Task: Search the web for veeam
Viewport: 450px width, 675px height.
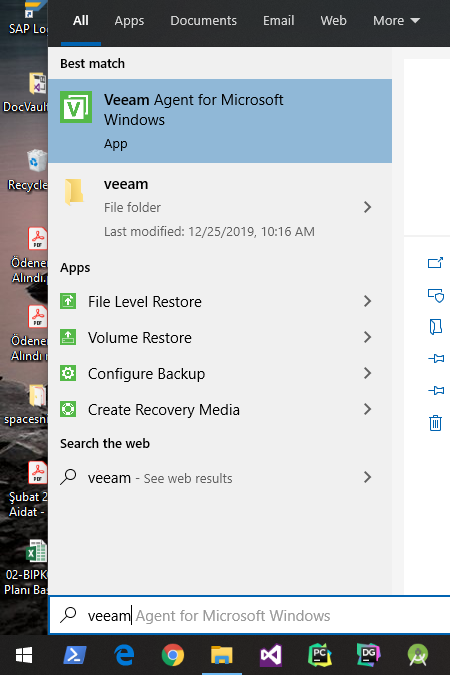Action: click(220, 478)
